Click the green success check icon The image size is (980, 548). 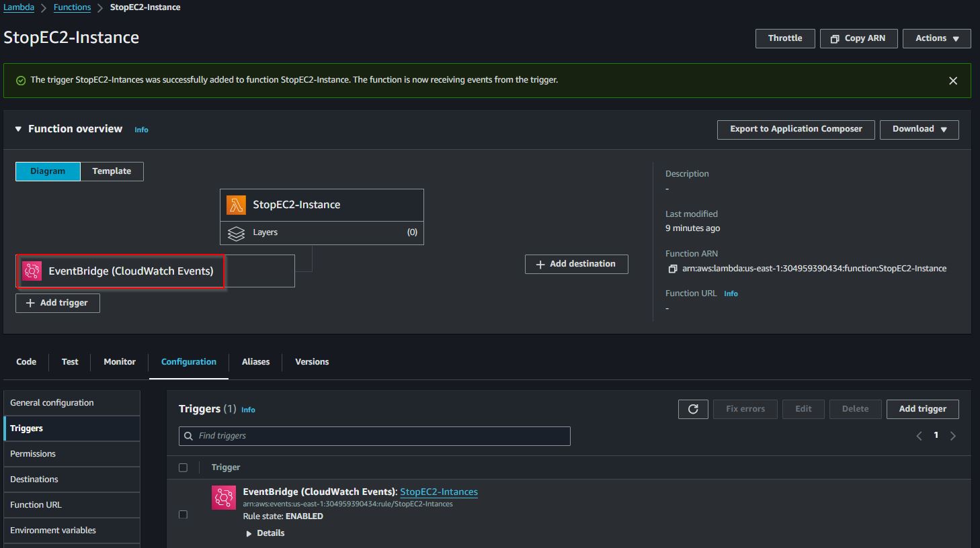pyautogui.click(x=21, y=80)
